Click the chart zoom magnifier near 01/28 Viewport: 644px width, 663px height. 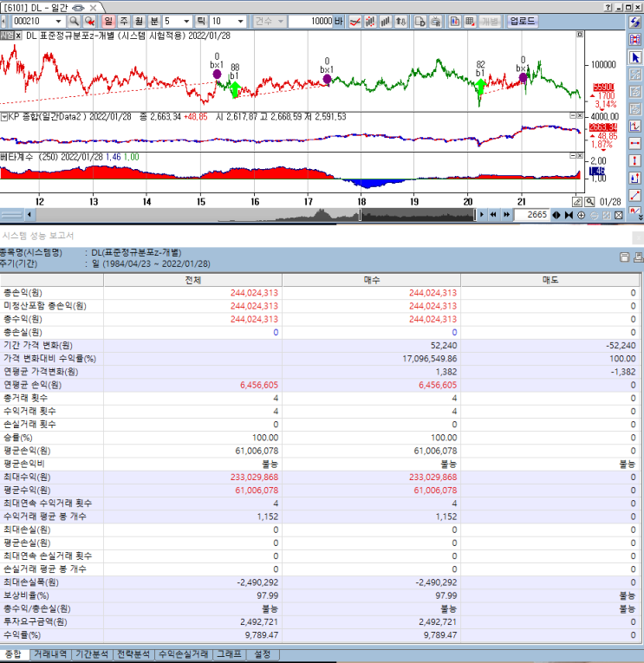tap(590, 202)
